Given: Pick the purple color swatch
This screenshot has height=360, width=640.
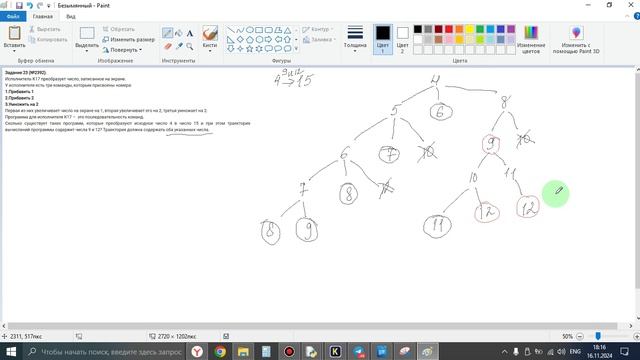Looking at the screenshot, I should (x=511, y=29).
